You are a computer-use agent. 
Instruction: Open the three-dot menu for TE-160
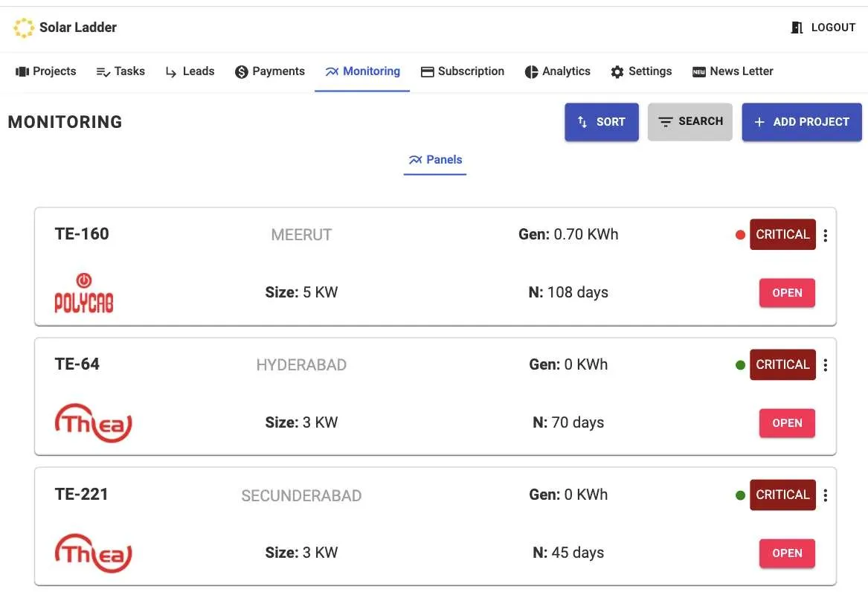pyautogui.click(x=826, y=236)
